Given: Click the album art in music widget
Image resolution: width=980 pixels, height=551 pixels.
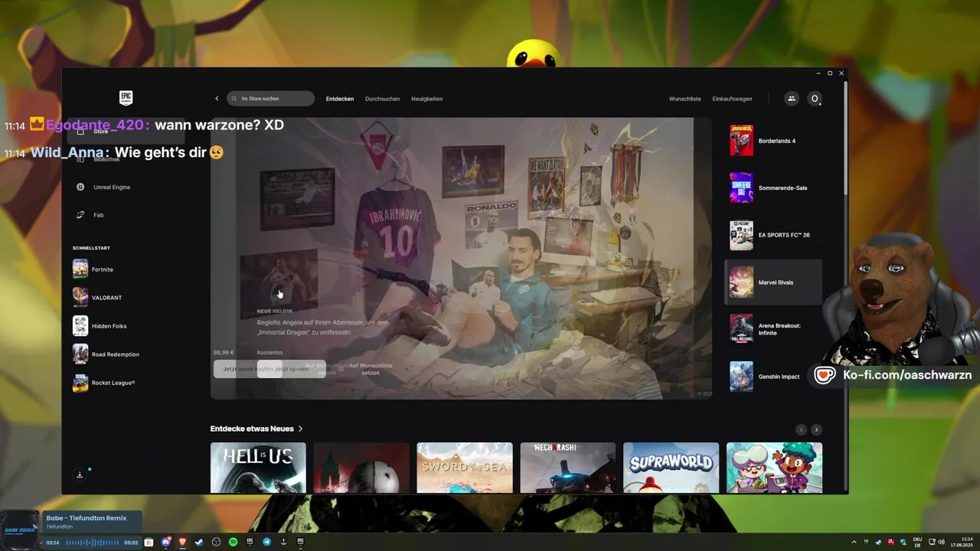Looking at the screenshot, I should 19,529.
